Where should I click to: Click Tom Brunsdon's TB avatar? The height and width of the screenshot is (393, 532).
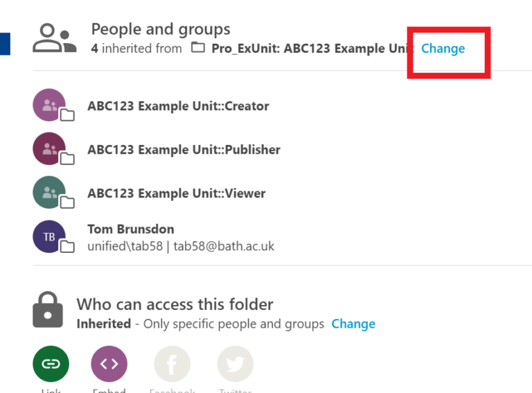click(x=49, y=237)
